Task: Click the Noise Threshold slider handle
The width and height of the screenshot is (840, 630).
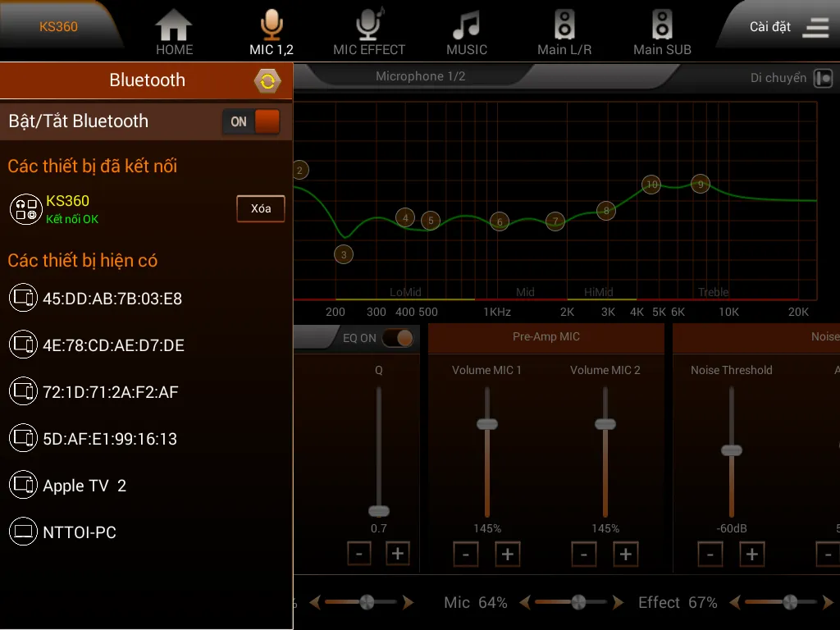Action: click(732, 450)
